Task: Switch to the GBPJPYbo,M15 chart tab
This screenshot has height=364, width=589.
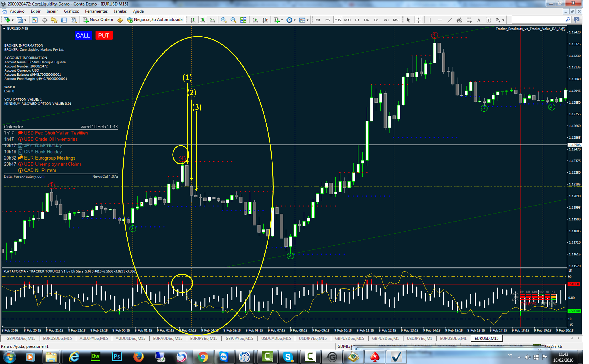Action: [239, 338]
